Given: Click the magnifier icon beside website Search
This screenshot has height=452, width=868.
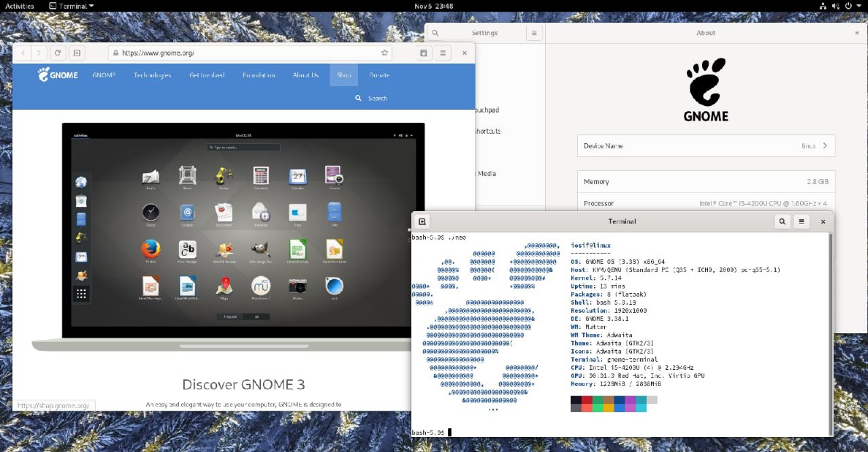Looking at the screenshot, I should click(x=358, y=98).
